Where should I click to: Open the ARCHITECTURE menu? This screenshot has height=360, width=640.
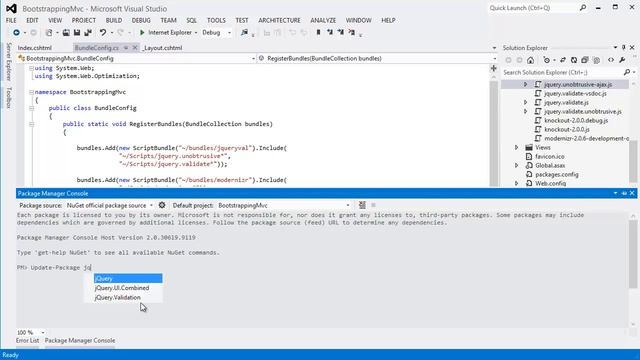point(279,20)
